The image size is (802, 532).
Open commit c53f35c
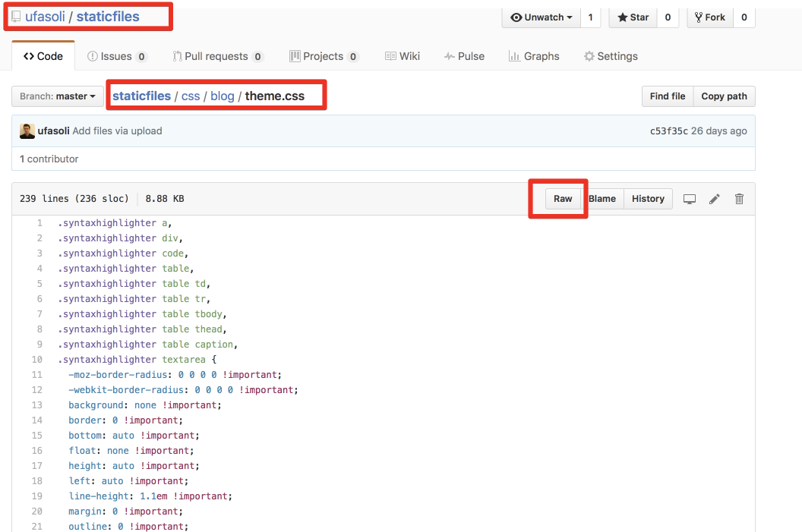coord(669,131)
